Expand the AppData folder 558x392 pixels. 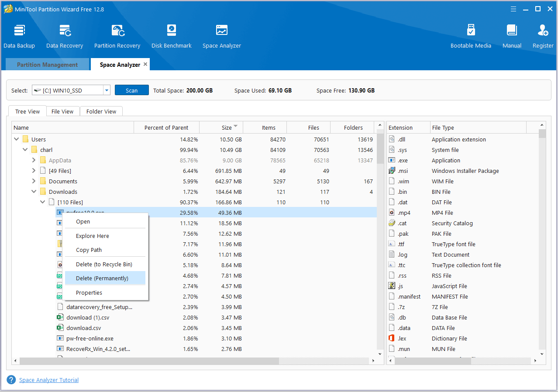(34, 160)
